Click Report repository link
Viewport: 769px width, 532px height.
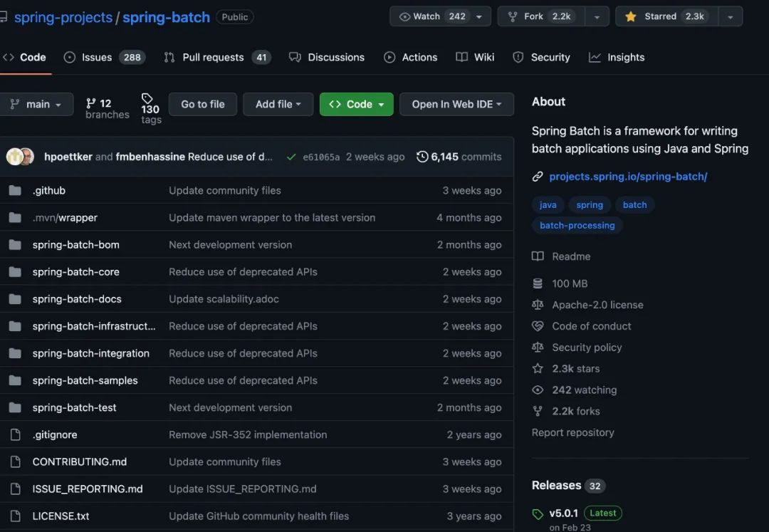(x=572, y=432)
